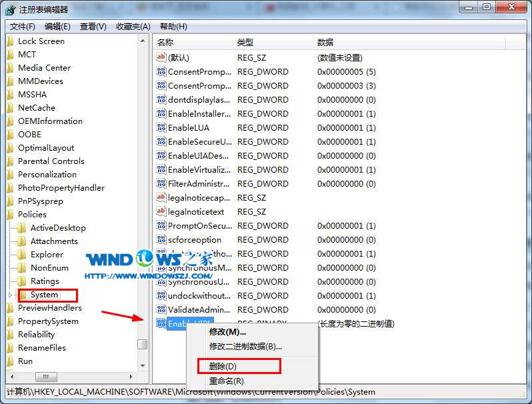Expand the System key tree arrow
The image size is (532, 404).
click(x=10, y=295)
